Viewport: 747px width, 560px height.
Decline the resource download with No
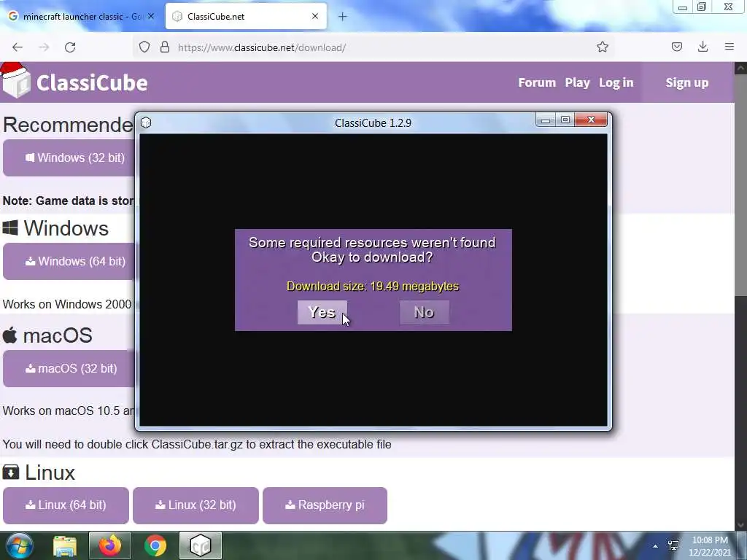click(x=424, y=312)
